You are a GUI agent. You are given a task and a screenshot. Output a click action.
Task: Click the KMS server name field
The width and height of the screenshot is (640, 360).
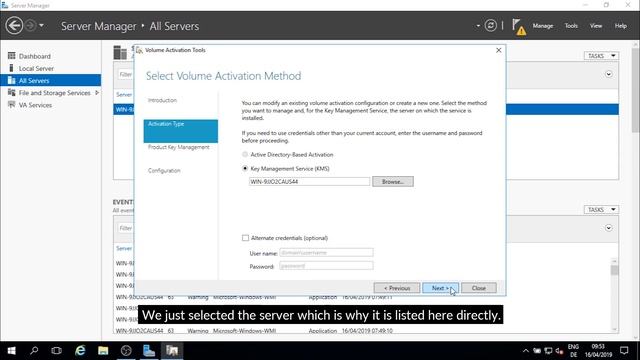pos(309,182)
